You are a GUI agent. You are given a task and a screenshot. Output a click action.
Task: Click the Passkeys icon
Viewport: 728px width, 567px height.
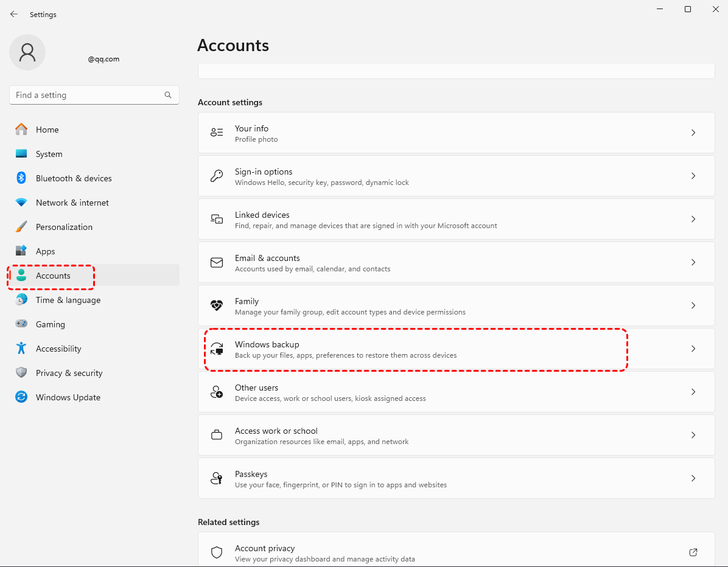click(217, 478)
